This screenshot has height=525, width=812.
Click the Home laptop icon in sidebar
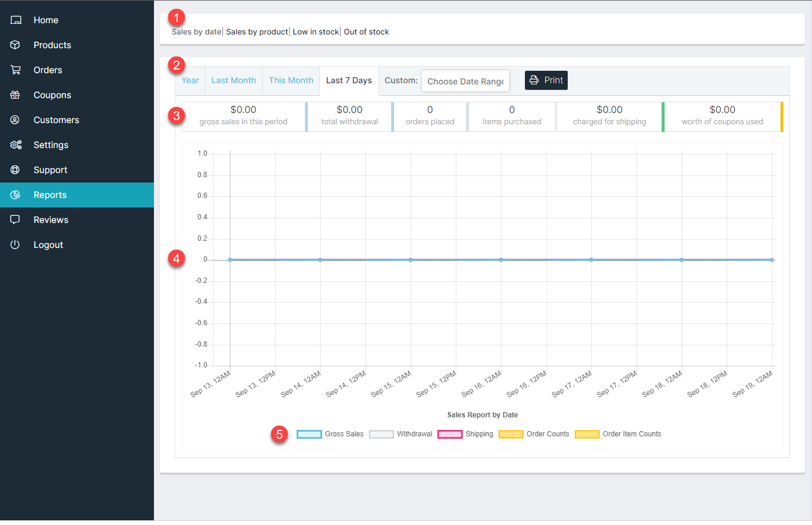pyautogui.click(x=15, y=20)
